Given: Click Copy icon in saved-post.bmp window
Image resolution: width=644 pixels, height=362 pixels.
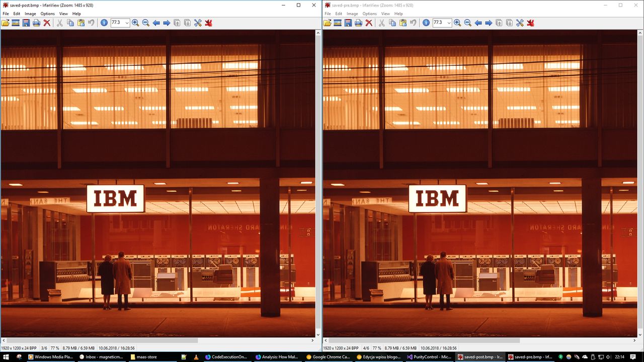Looking at the screenshot, I should point(70,23).
